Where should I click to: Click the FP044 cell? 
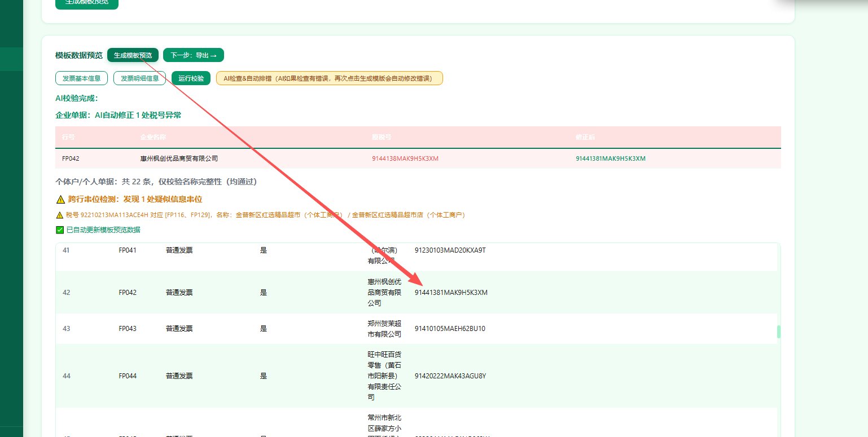point(128,376)
